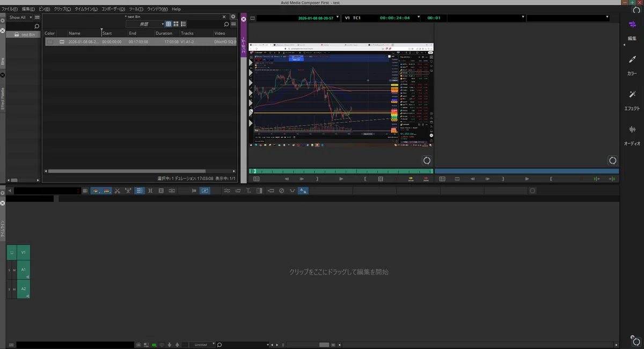Open the Help menu
The width and height of the screenshot is (644, 349).
click(176, 9)
